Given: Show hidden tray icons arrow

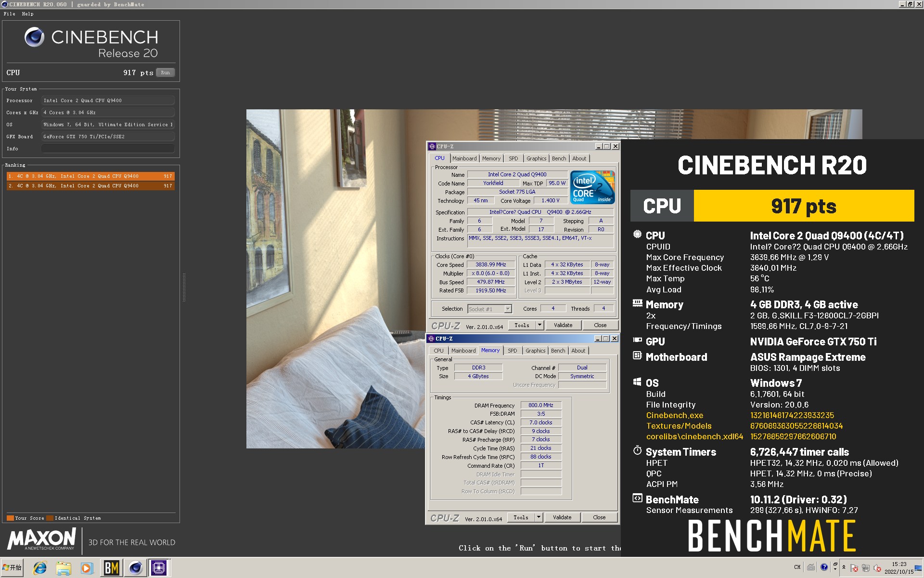Looking at the screenshot, I should pos(844,567).
